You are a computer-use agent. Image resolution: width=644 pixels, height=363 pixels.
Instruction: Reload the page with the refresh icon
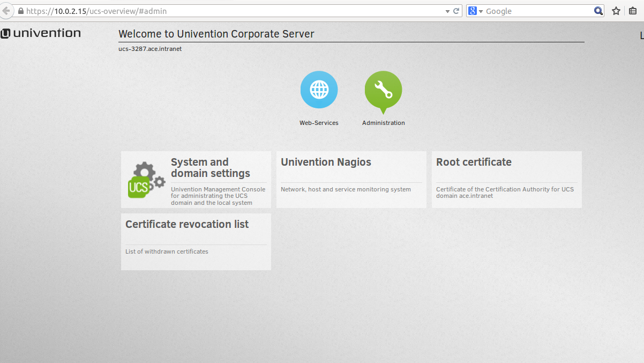[x=456, y=11]
